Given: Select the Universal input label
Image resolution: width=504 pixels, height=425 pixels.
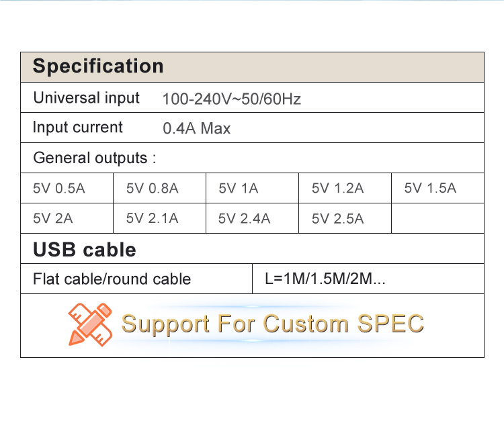Looking at the screenshot, I should click(x=86, y=97).
